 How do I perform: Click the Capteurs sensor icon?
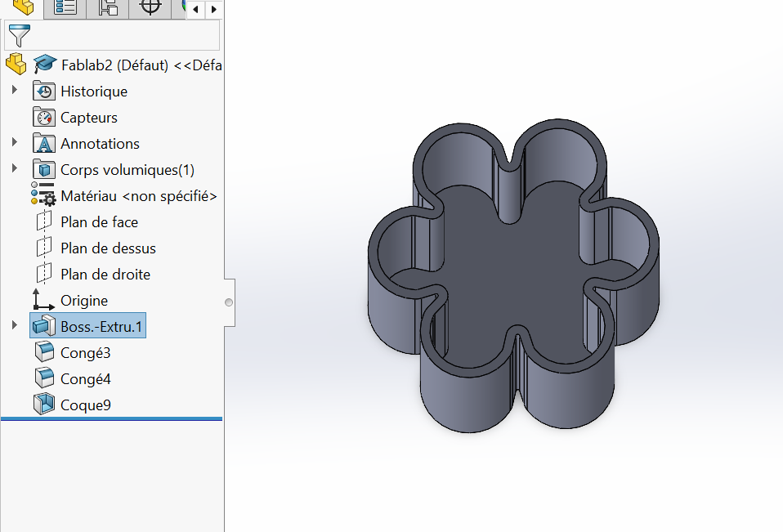43,117
